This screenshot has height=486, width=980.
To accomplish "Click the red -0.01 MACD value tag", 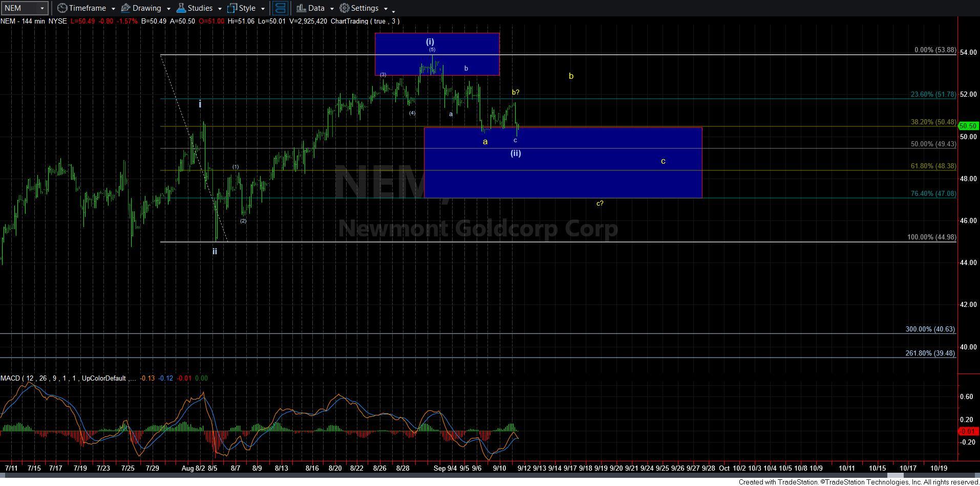I will click(968, 431).
